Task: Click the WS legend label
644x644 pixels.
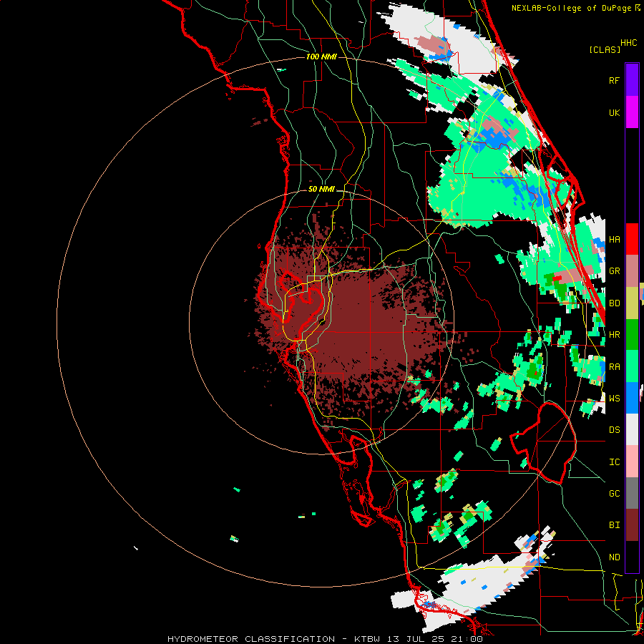Action: [x=614, y=399]
